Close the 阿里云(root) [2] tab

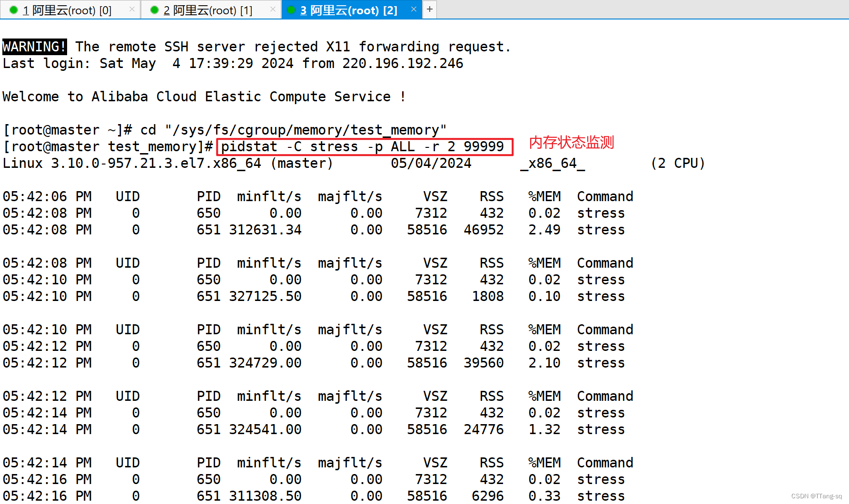pos(414,10)
